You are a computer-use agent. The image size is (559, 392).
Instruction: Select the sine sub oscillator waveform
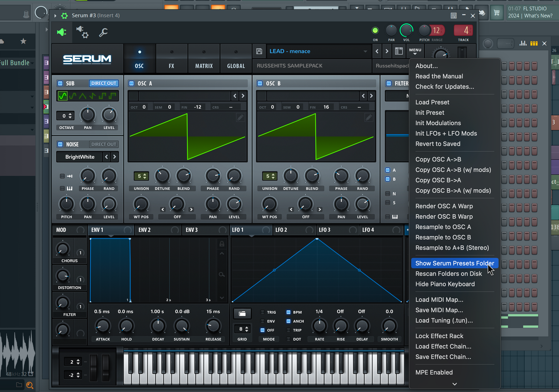[x=63, y=96]
